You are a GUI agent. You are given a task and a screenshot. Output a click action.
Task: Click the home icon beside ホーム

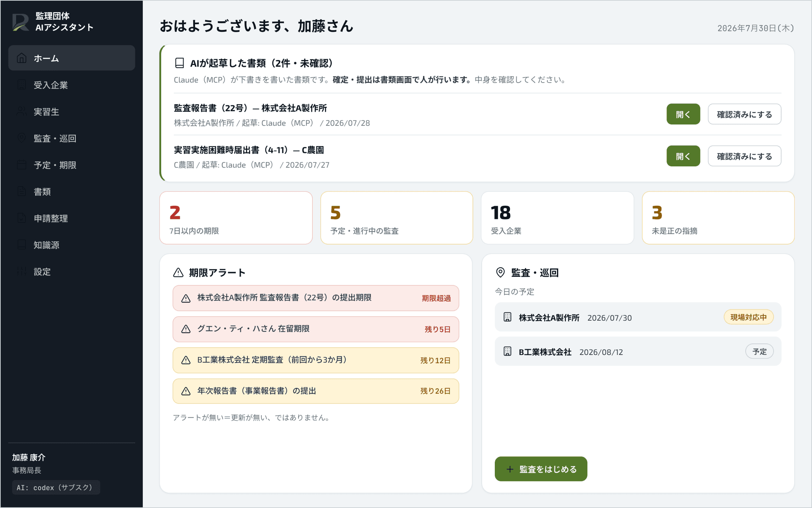pos(22,58)
